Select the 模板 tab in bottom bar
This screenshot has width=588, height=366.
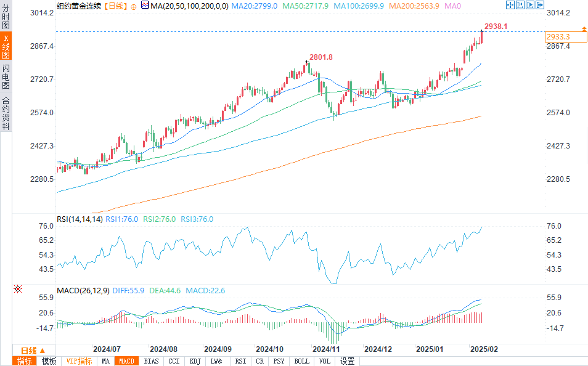pos(49,361)
